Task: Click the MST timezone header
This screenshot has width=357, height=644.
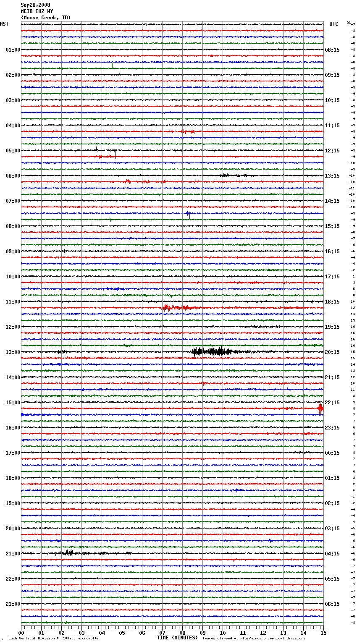Action: 4,24
